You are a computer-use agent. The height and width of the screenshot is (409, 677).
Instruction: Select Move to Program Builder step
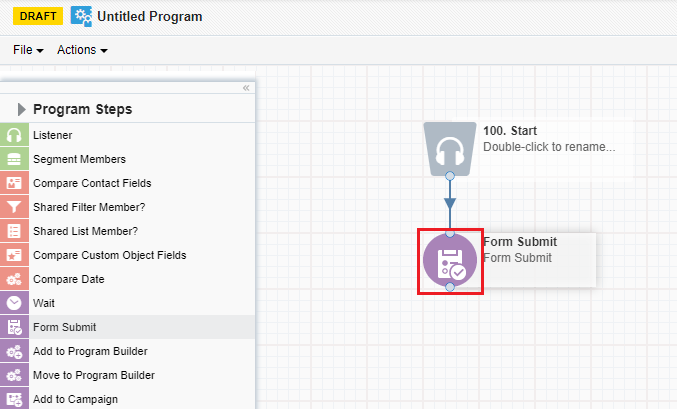(x=127, y=375)
